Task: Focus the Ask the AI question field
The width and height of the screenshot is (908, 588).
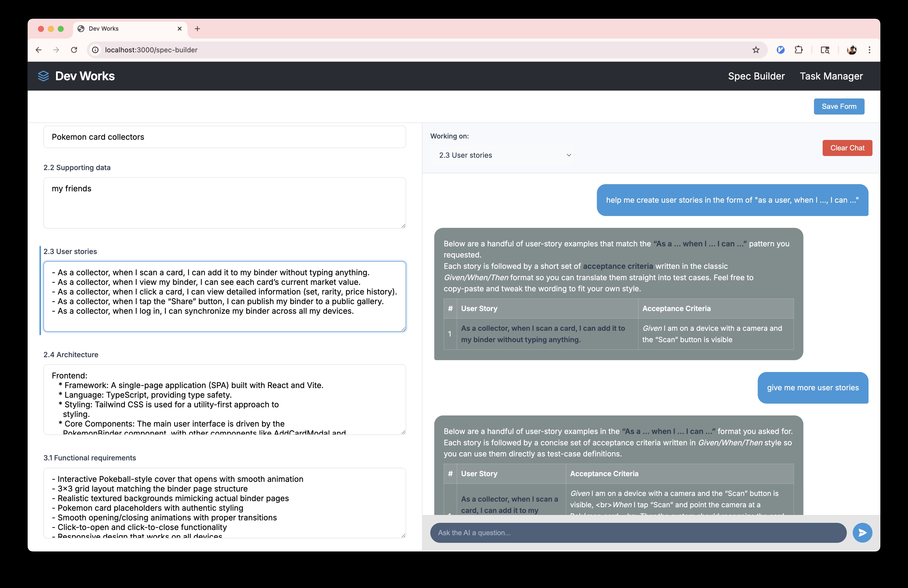Action: click(x=638, y=533)
